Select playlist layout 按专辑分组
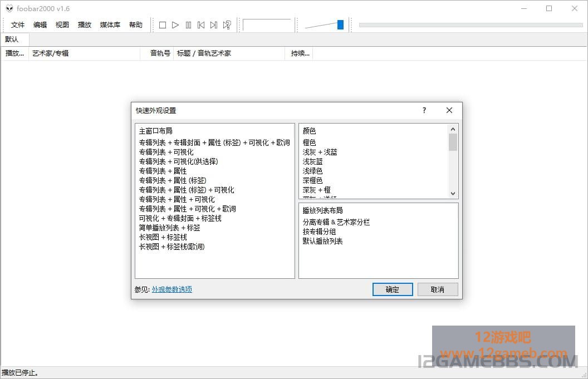588x379 pixels. [x=319, y=232]
